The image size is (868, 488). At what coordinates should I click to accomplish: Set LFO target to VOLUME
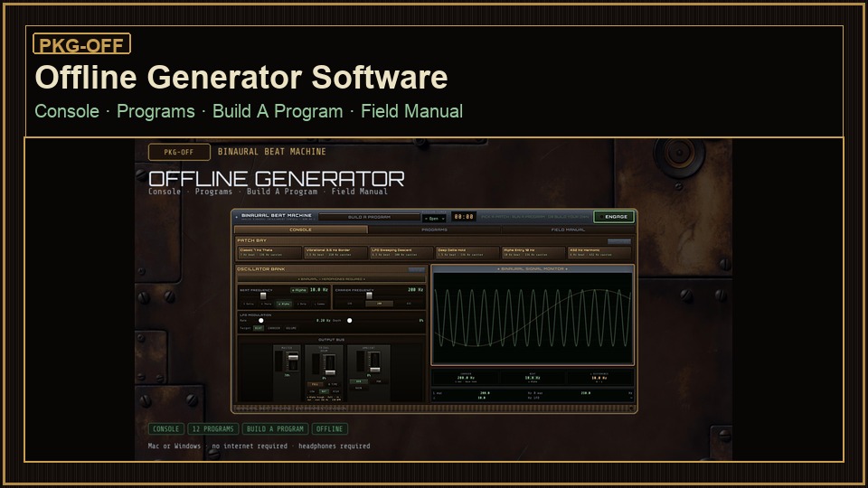[x=290, y=328]
